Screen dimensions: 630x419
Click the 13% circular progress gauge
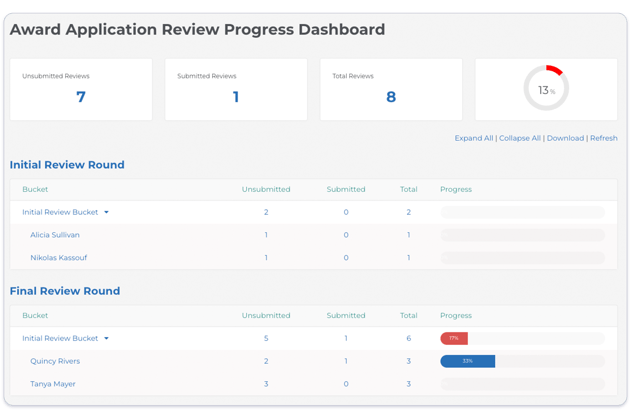(546, 88)
